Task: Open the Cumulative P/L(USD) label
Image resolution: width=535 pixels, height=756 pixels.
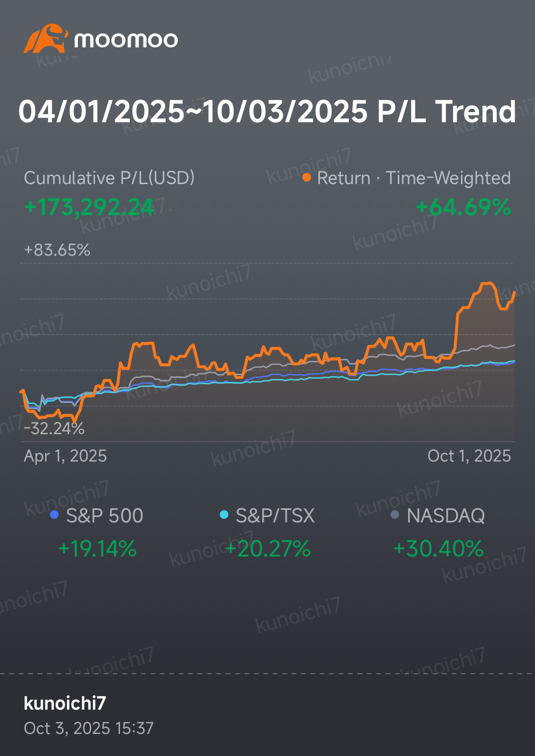Action: (109, 178)
